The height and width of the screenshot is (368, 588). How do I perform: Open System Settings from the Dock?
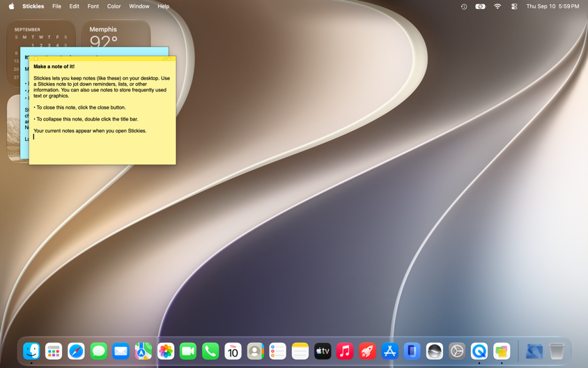[457, 351]
